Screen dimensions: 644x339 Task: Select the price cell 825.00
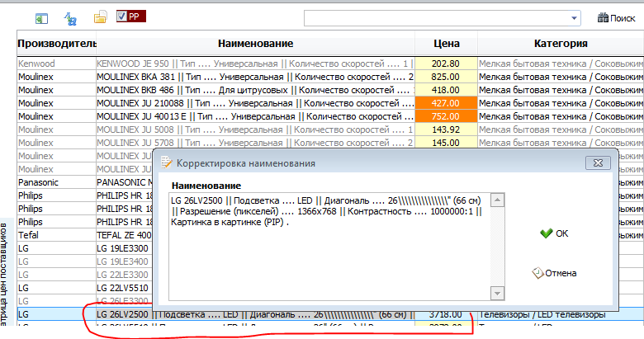[x=446, y=77]
